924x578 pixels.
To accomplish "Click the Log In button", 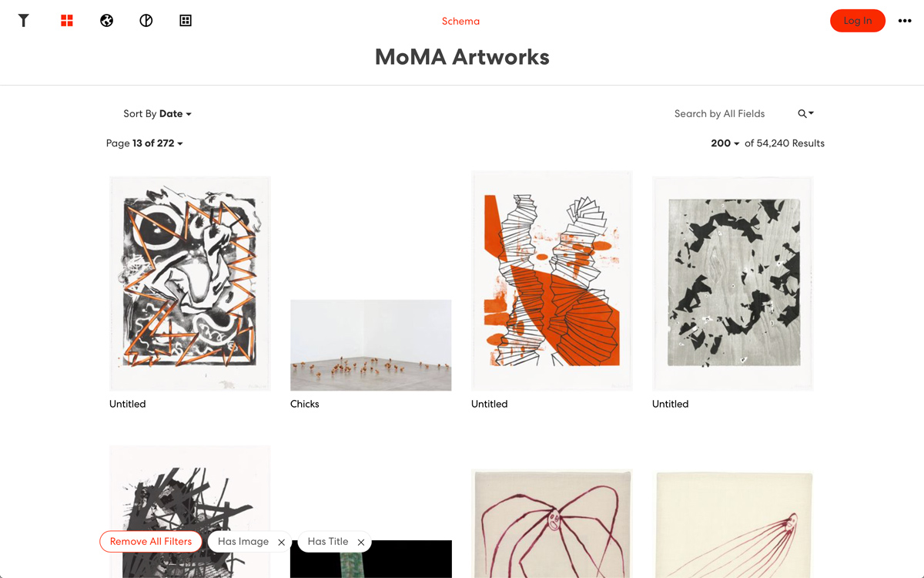I will pyautogui.click(x=858, y=21).
